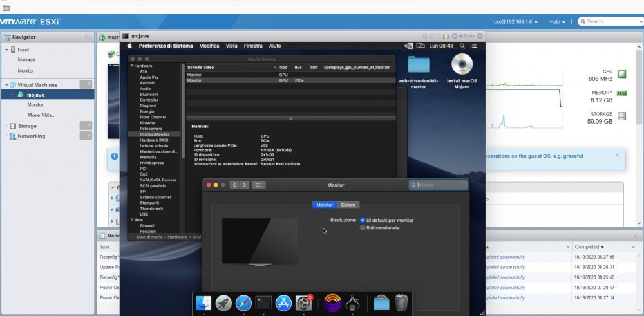The image size is (644, 316).
Task: Collapse the Virtual Machines tree node
Action: point(6,85)
